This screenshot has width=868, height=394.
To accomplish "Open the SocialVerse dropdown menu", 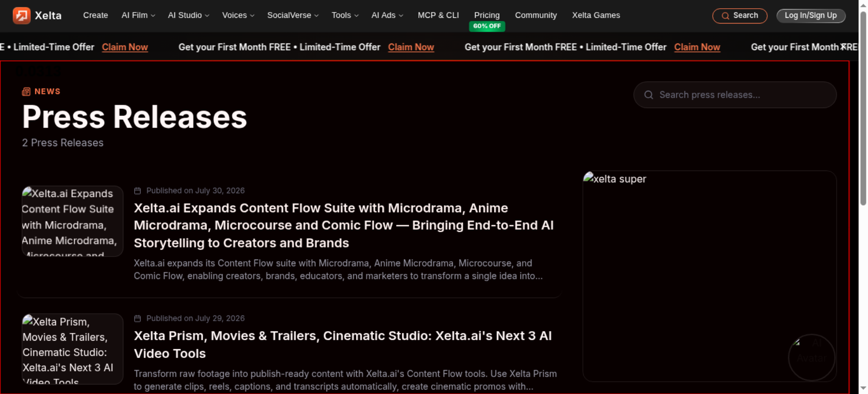I will pyautogui.click(x=293, y=15).
